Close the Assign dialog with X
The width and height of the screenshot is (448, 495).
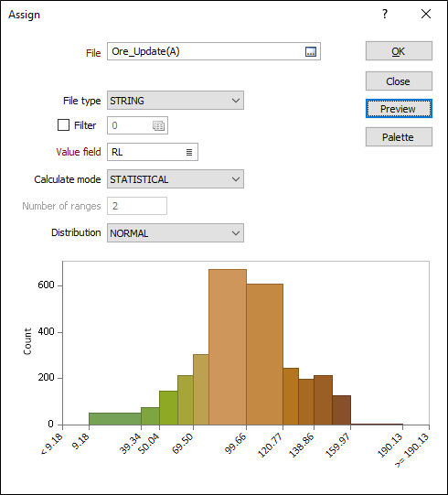tap(426, 14)
